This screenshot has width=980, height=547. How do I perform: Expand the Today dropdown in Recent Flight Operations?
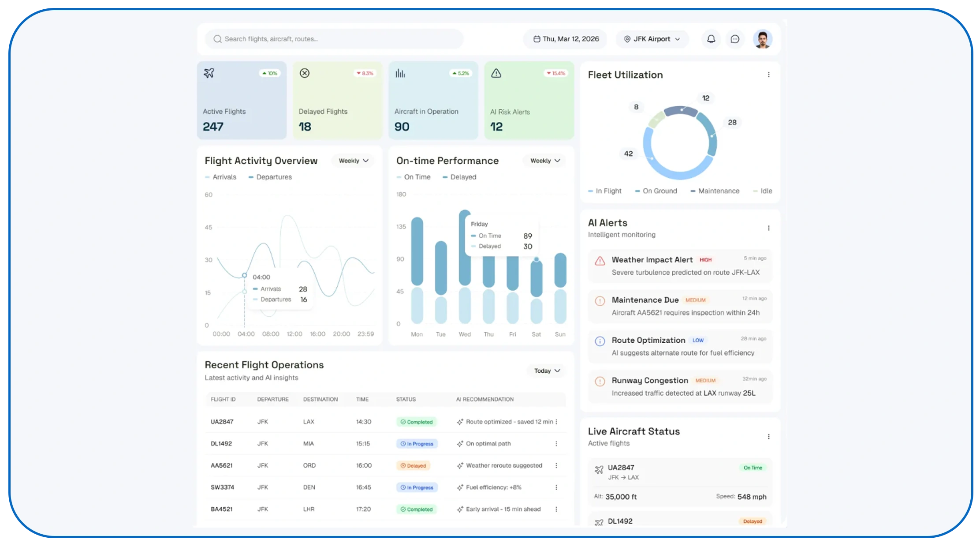(x=547, y=371)
